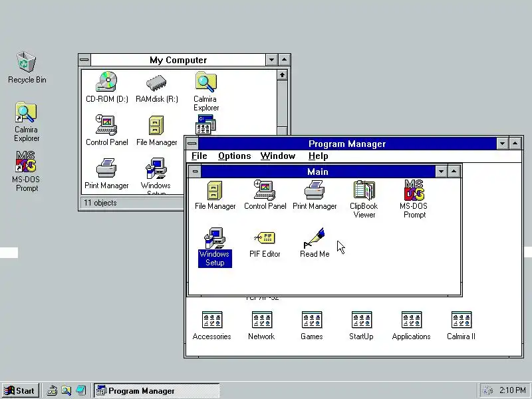This screenshot has width=532, height=399.
Task: Click the teal notepad quick-launch taskbar icon
Action: pos(80,390)
